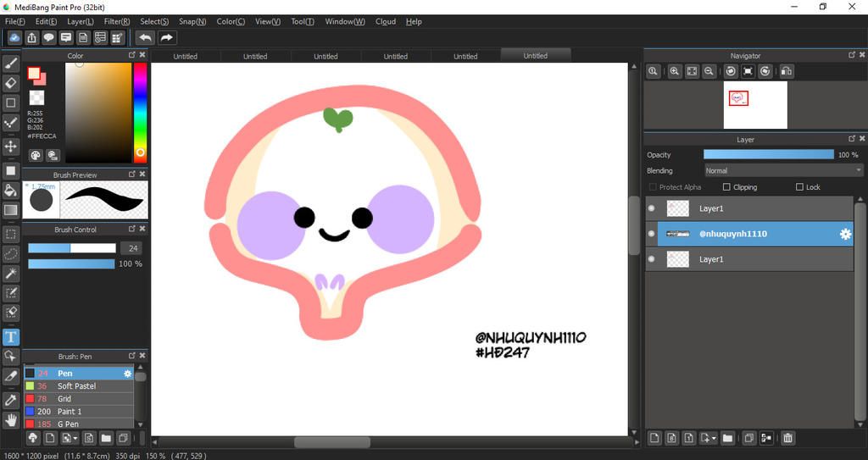Choose the Magic Wand selection tool

coord(11,273)
